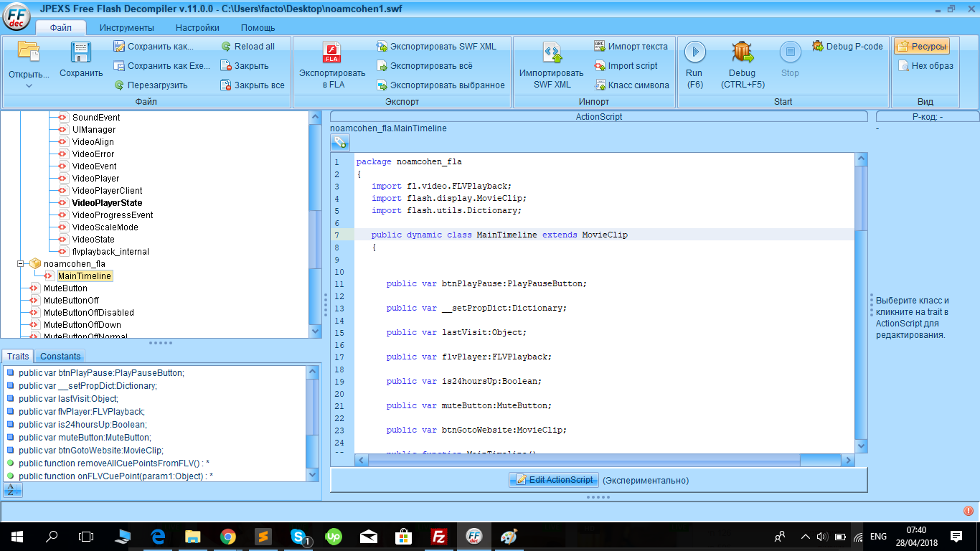Click the Debug bug icon
The image size is (980, 551).
pyautogui.click(x=742, y=52)
